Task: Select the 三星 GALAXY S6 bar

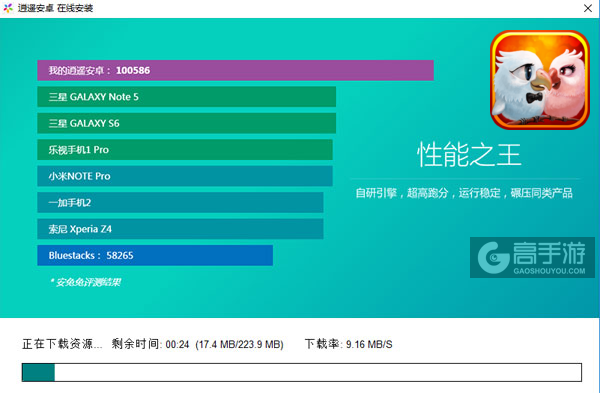Action: 187,123
